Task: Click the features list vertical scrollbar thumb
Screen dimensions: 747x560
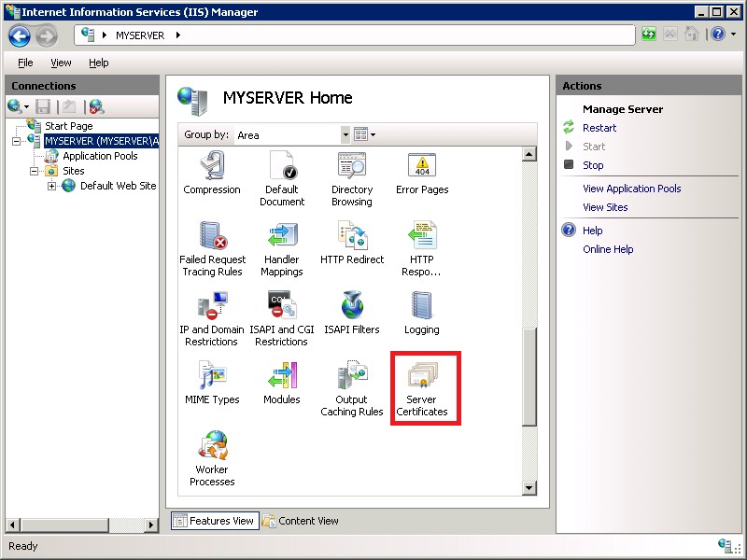Action: pos(529,376)
